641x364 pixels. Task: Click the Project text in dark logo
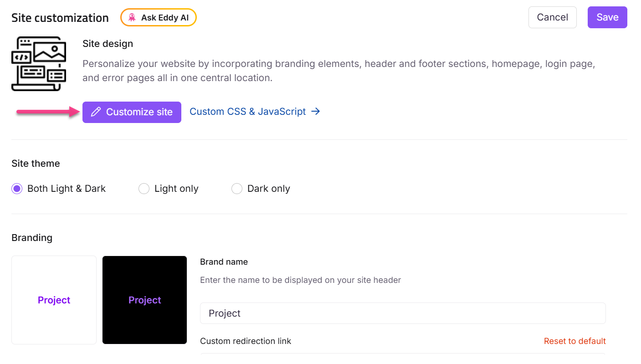click(x=145, y=300)
